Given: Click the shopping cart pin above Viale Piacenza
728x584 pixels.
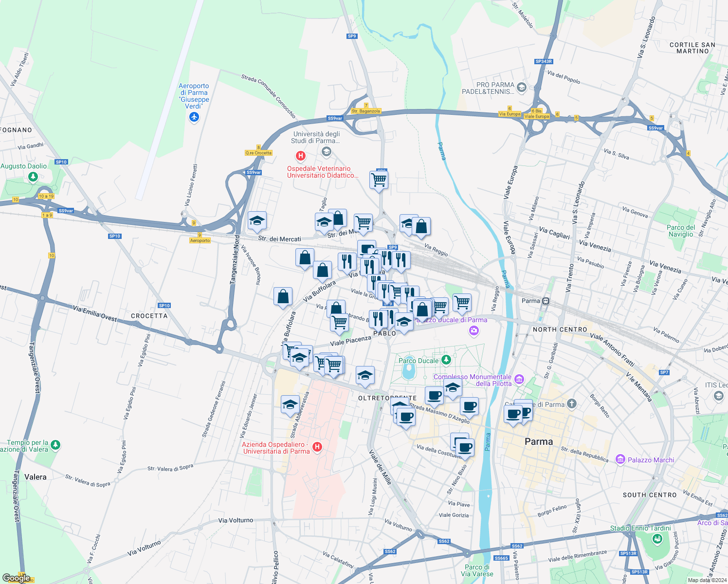Looking at the screenshot, I should coord(339,324).
